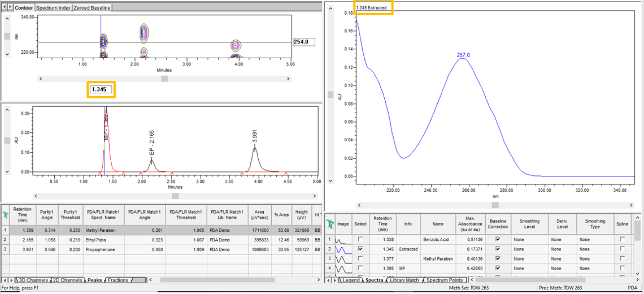Screen dimensions: 644x294
Task: Click the spectrum plot AU scroll-down arrow
Action: point(330,180)
